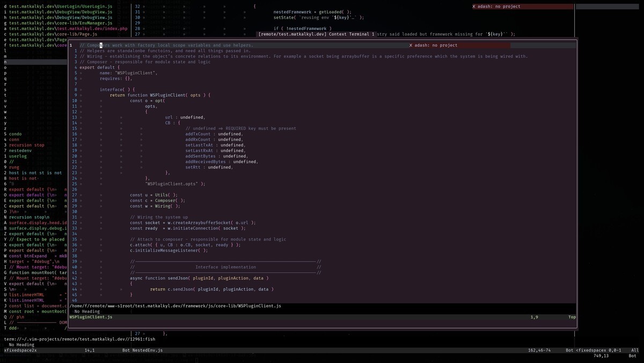Click the 'Top' scroll indicator in floating window statusline
Image resolution: width=644 pixels, height=363 pixels.
[572, 317]
